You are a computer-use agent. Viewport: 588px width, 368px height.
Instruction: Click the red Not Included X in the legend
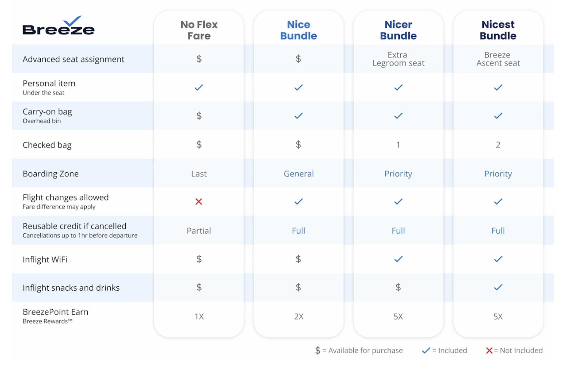(489, 351)
